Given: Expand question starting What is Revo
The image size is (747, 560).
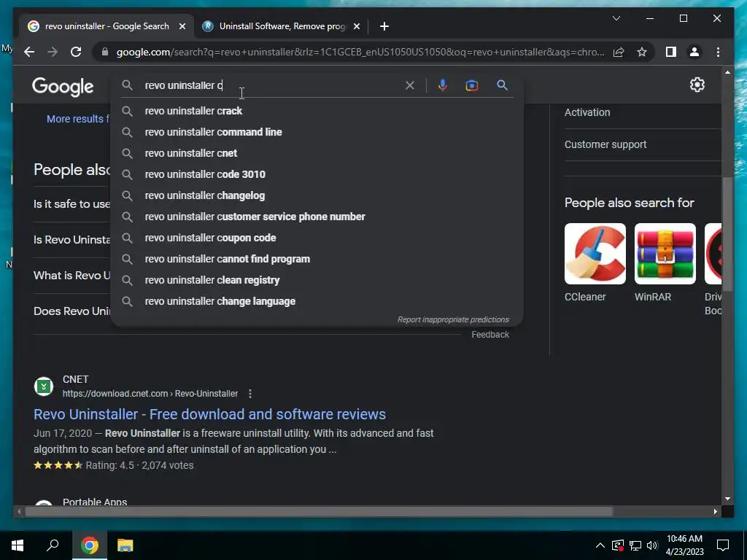Looking at the screenshot, I should 72,275.
